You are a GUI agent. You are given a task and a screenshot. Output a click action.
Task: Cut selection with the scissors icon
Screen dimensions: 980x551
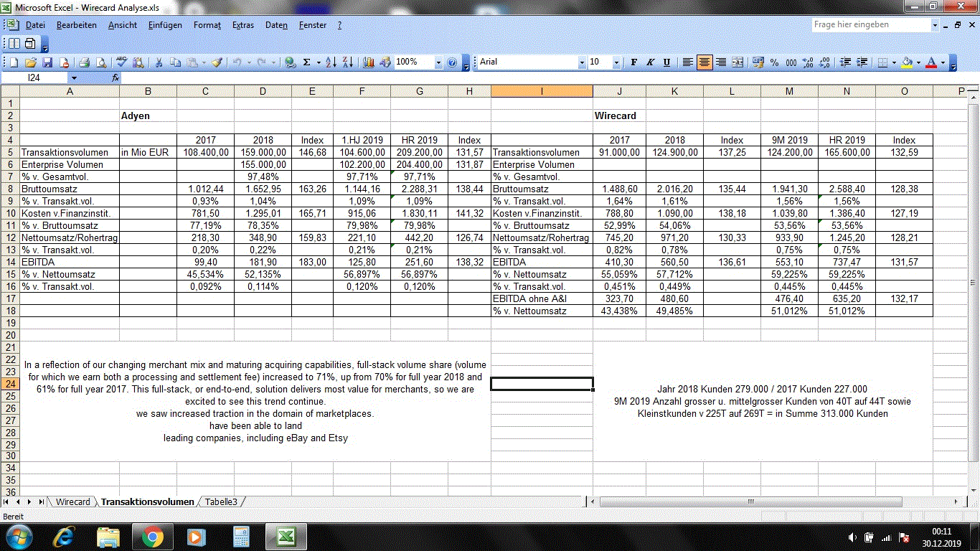[159, 62]
